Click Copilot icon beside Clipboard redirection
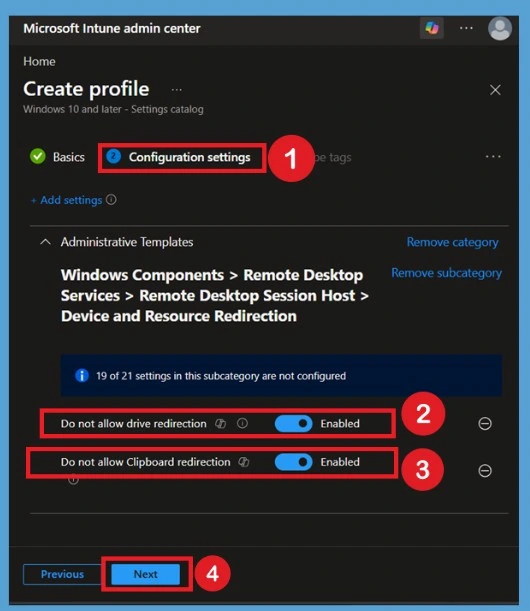This screenshot has width=530, height=611. tap(244, 462)
